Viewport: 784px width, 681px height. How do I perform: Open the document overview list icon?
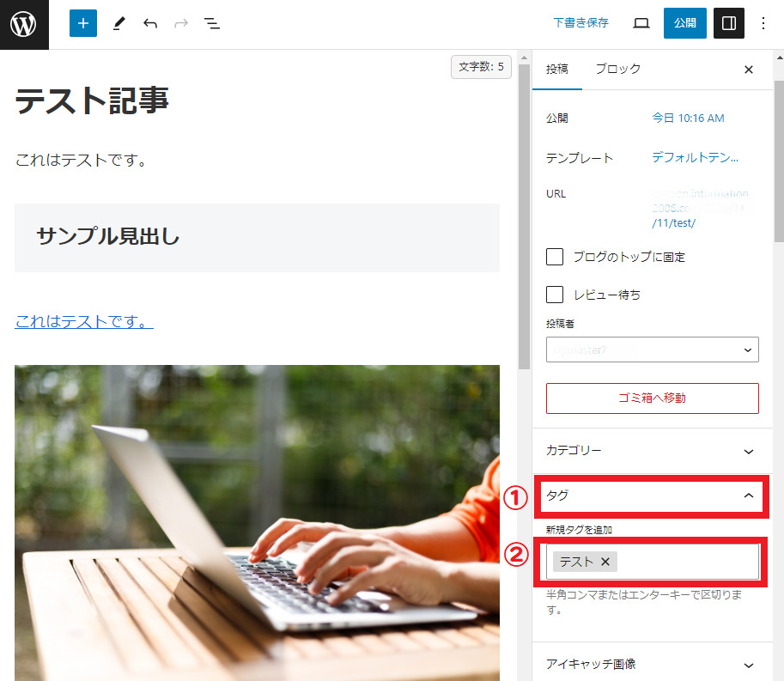point(212,24)
